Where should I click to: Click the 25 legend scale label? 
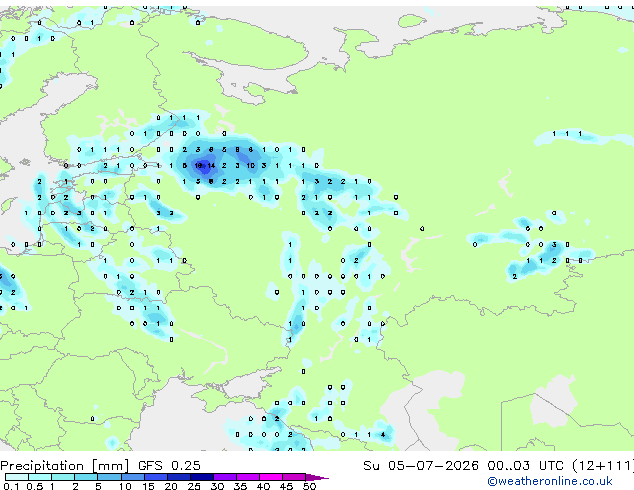194,486
